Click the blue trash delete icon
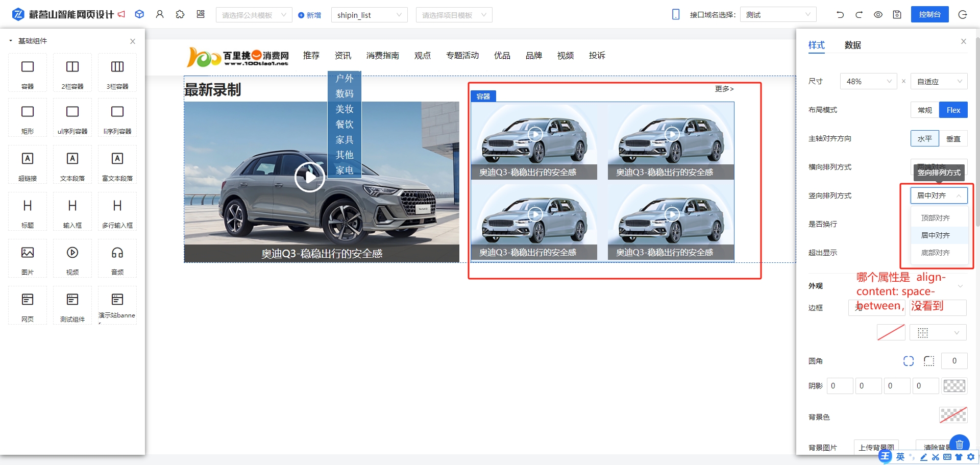Image resolution: width=980 pixels, height=465 pixels. point(959,444)
